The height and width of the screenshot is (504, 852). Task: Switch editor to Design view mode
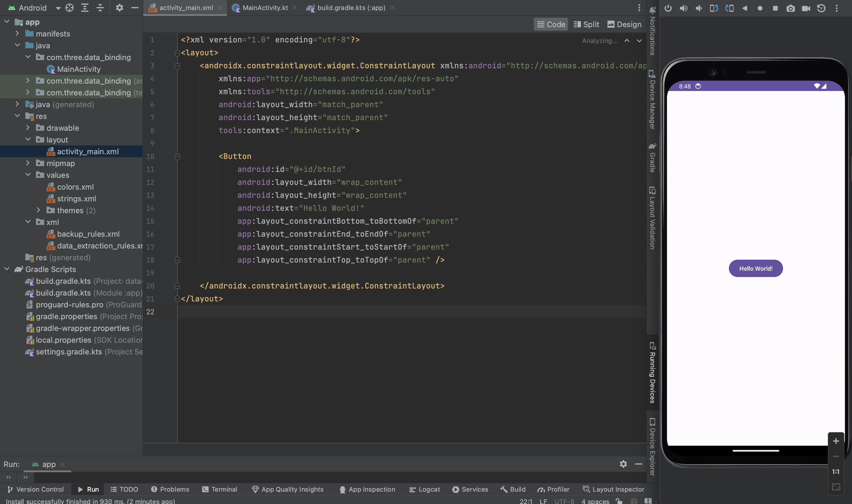(x=624, y=24)
